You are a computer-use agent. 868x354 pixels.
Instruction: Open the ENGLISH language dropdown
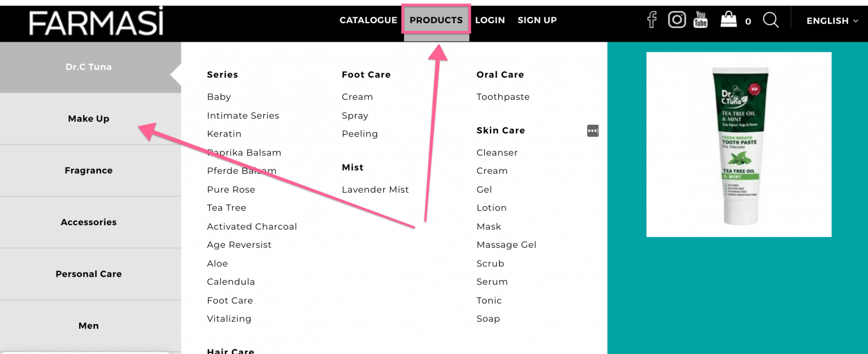click(x=831, y=21)
